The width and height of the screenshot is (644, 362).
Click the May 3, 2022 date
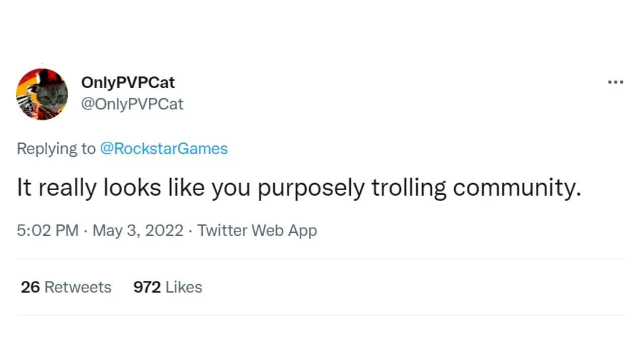click(138, 231)
